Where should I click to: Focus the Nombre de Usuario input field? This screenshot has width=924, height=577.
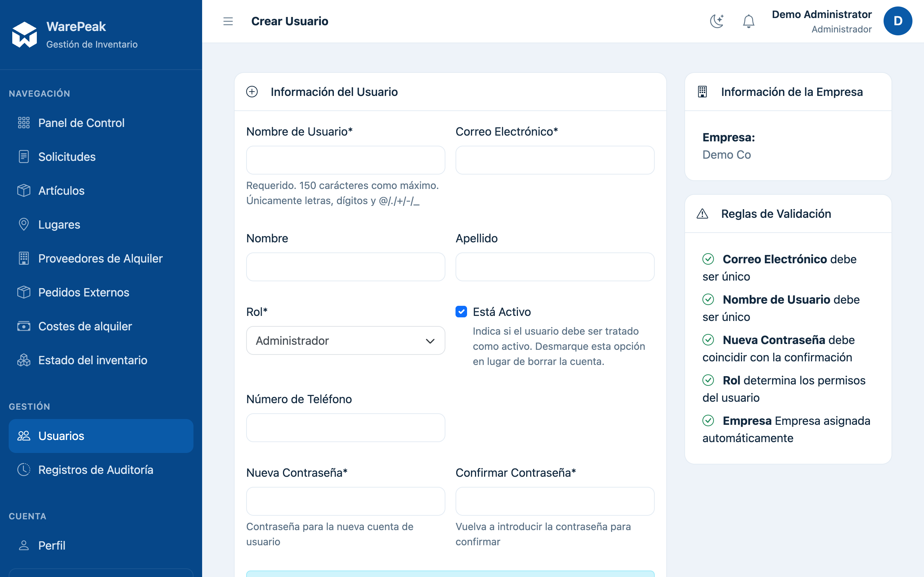345,160
